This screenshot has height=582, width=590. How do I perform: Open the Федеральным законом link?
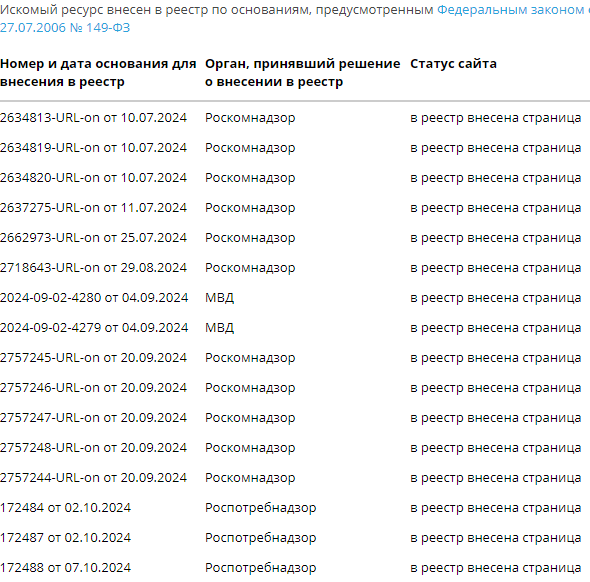click(x=511, y=10)
